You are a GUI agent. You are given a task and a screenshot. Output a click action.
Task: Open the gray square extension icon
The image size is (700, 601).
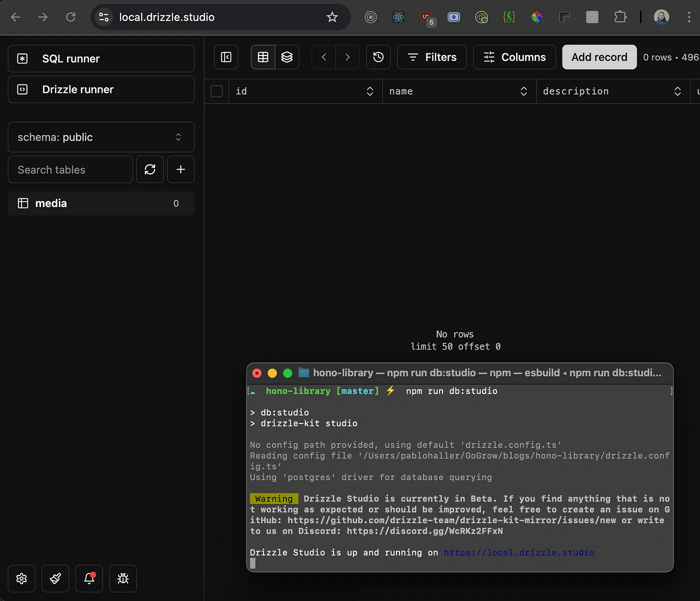[x=592, y=17]
